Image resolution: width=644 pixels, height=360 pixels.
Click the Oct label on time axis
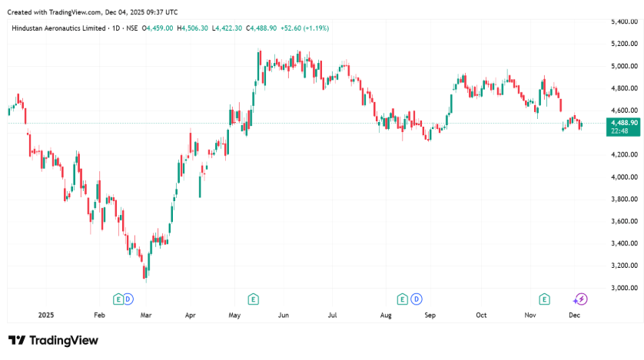coord(482,315)
